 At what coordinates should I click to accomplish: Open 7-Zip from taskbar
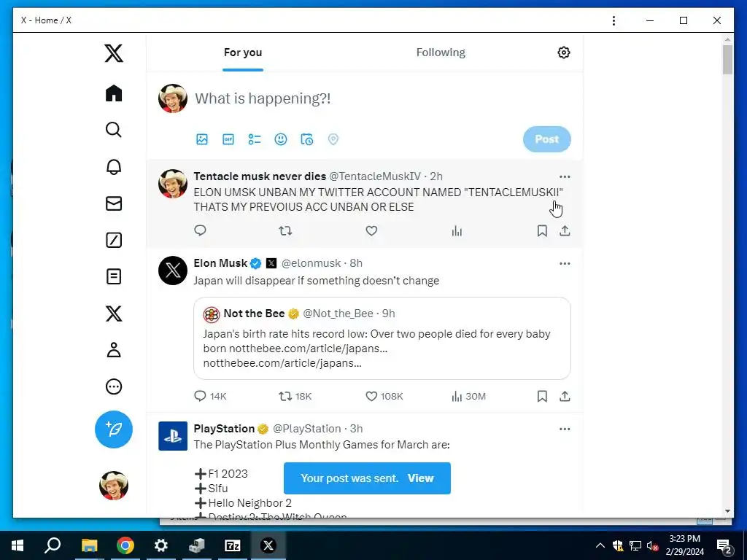(x=233, y=545)
